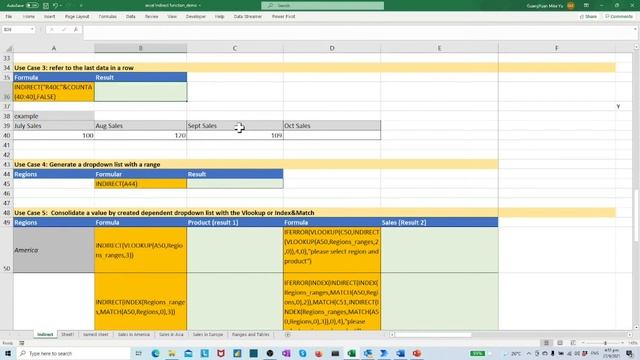Open the notification center icon
This screenshot has height=360, width=640.
click(629, 353)
